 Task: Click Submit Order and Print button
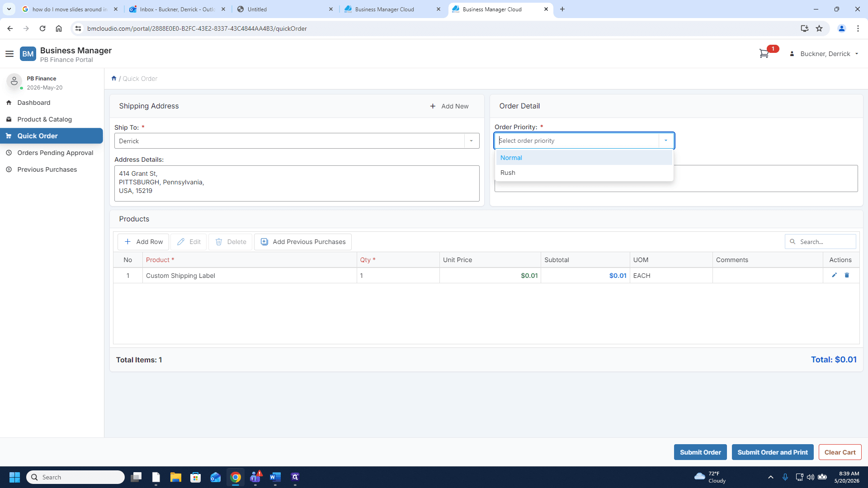[x=773, y=452]
